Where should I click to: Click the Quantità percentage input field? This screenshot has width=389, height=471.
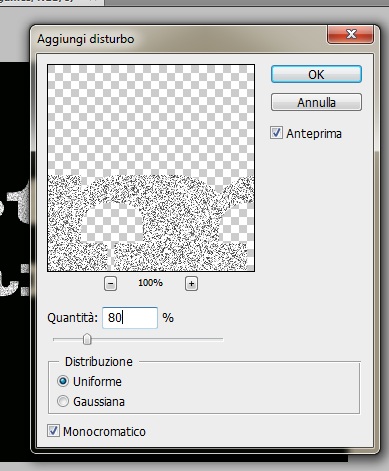(x=130, y=318)
